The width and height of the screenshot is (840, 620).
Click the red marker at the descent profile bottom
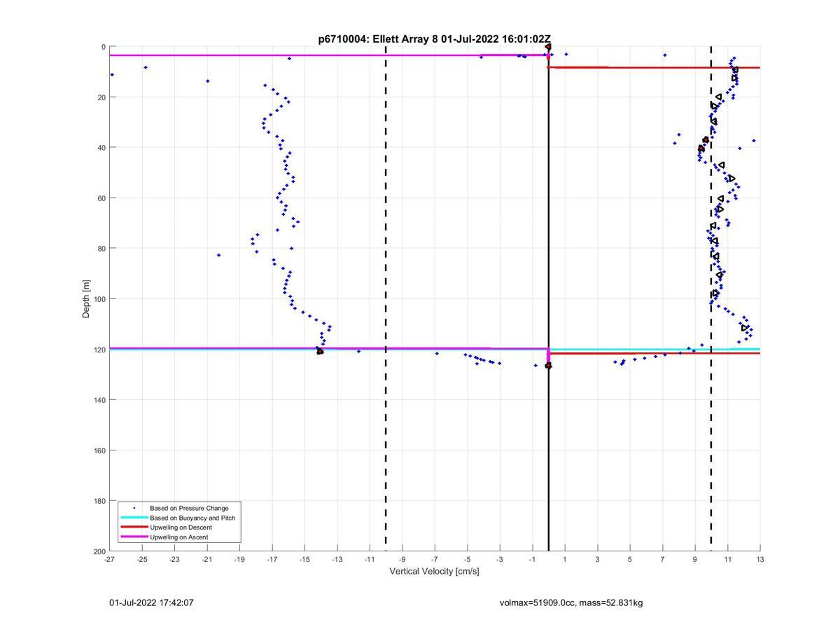point(320,351)
